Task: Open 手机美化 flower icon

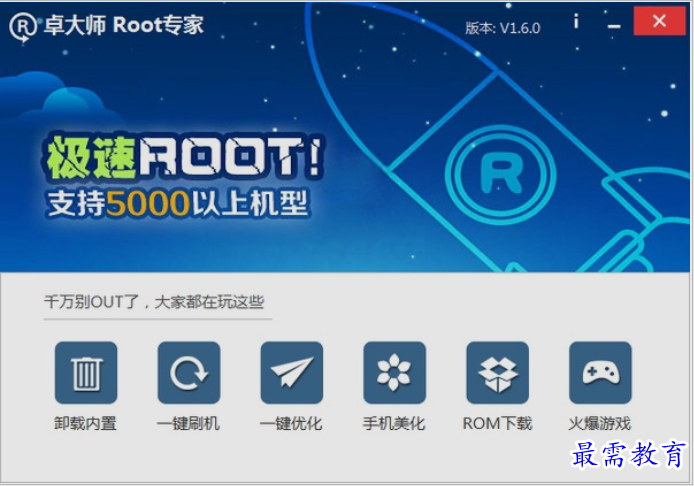Action: click(394, 373)
